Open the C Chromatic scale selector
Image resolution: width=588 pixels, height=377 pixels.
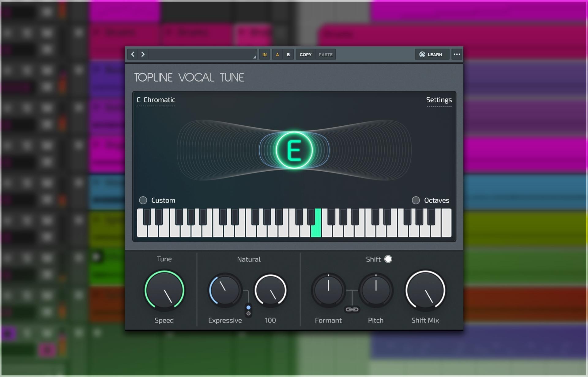click(x=156, y=100)
